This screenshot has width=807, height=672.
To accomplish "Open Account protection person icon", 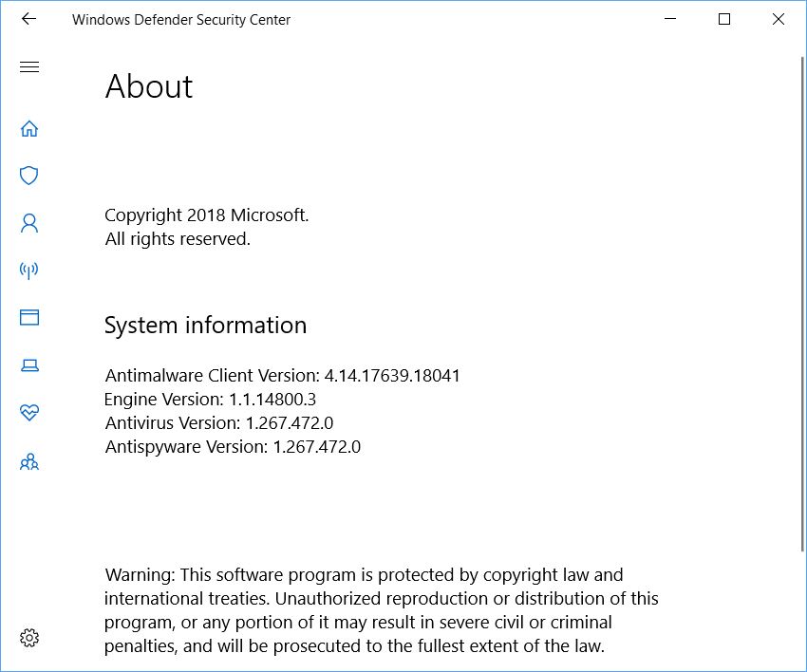I will pyautogui.click(x=29, y=223).
